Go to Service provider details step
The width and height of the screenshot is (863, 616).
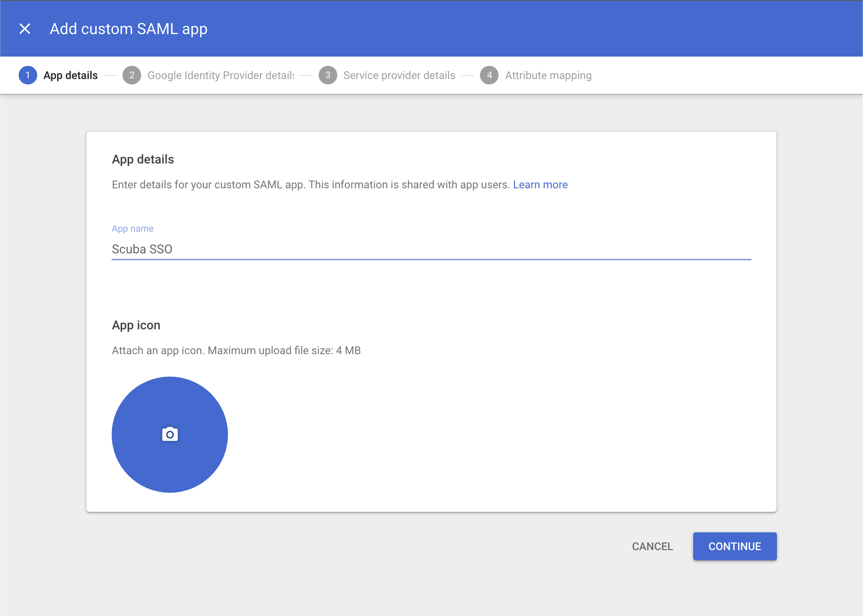pos(399,75)
